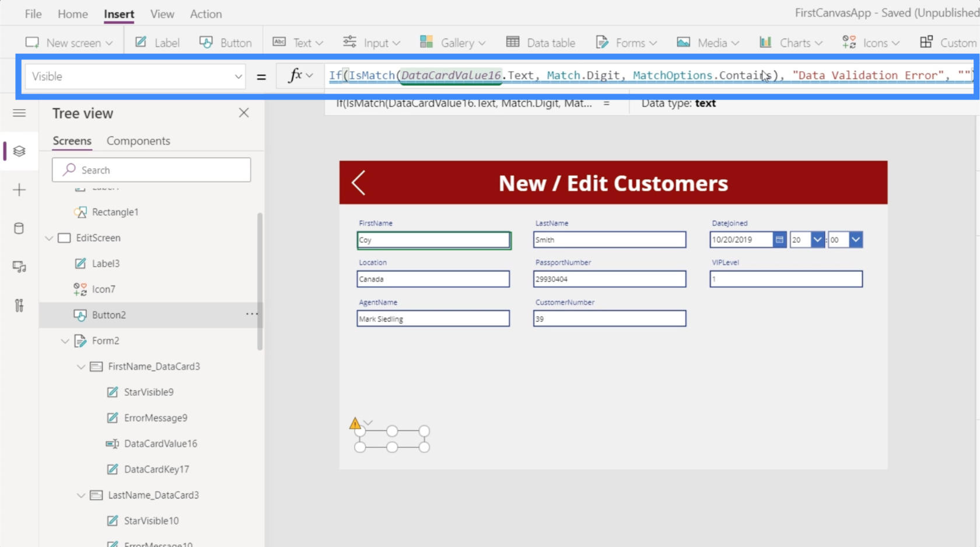Open the Text controls dropdown
The height and width of the screenshot is (547, 980).
(297, 43)
